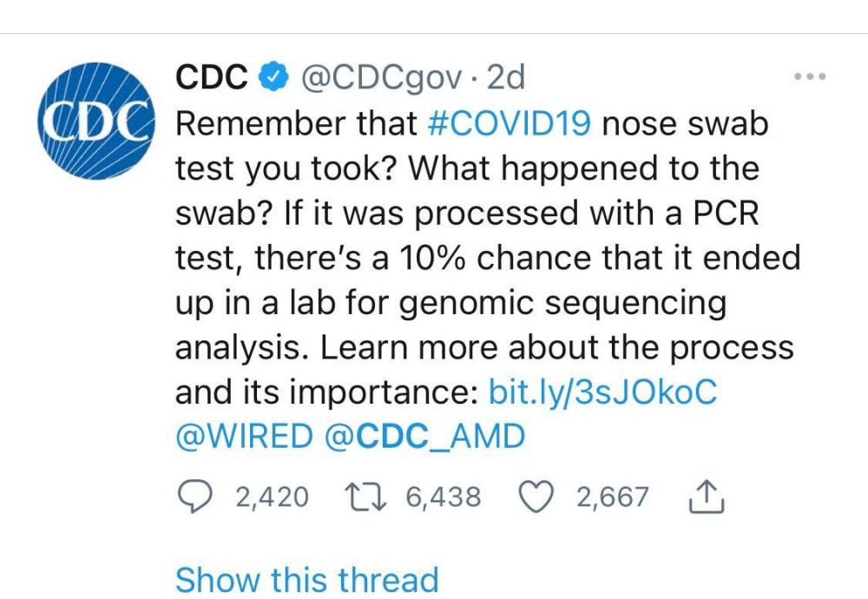
Task: Open the tweet's more options menu
Action: pos(810,76)
